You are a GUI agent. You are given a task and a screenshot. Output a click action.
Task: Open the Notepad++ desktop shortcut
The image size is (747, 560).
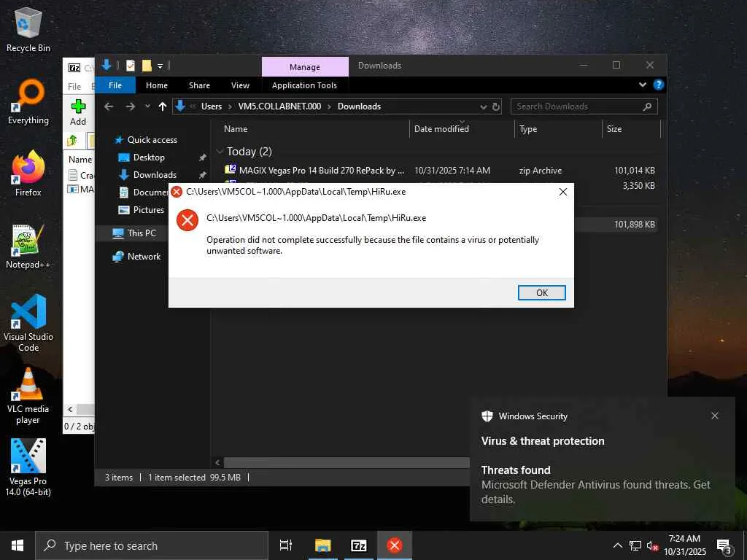coord(28,246)
